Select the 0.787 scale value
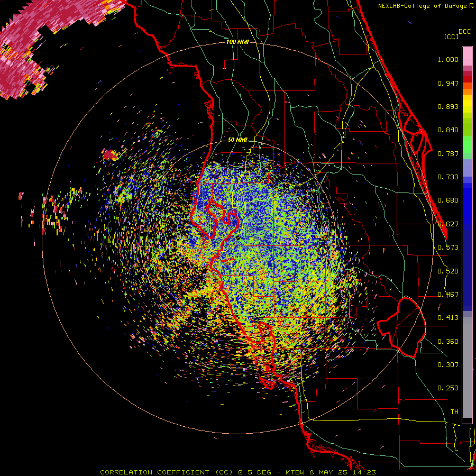The width and height of the screenshot is (476, 476). [448, 153]
